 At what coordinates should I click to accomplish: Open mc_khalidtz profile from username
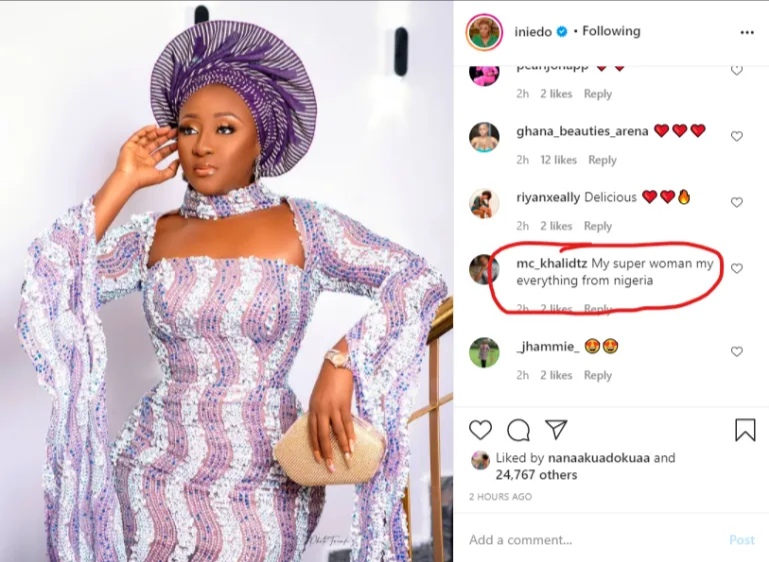coord(551,264)
